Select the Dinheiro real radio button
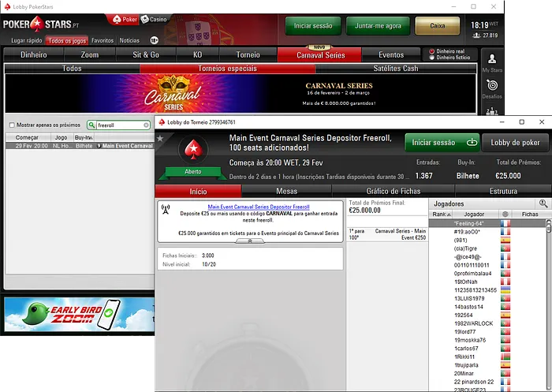Screen dimensions: 552x392 431,51
